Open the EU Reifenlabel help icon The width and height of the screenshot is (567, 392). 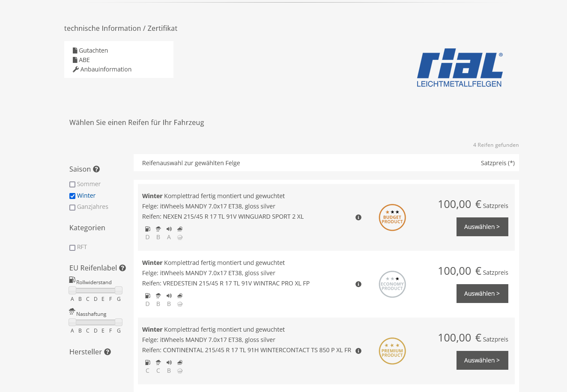(x=122, y=268)
